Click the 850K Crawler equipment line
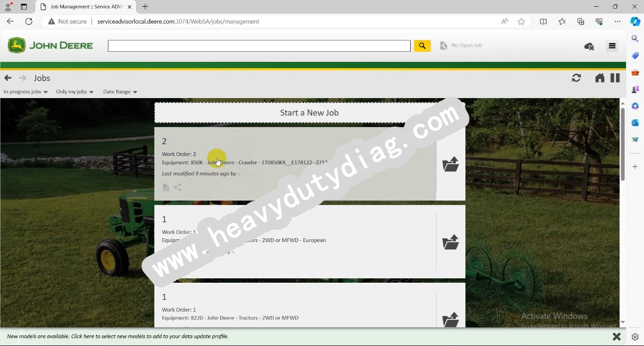The image size is (644, 346). point(245,162)
